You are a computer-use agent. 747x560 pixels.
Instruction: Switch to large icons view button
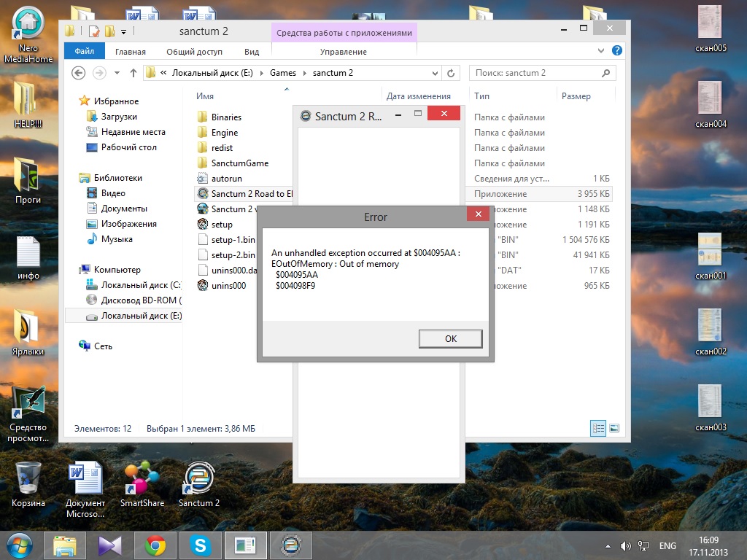click(x=614, y=428)
